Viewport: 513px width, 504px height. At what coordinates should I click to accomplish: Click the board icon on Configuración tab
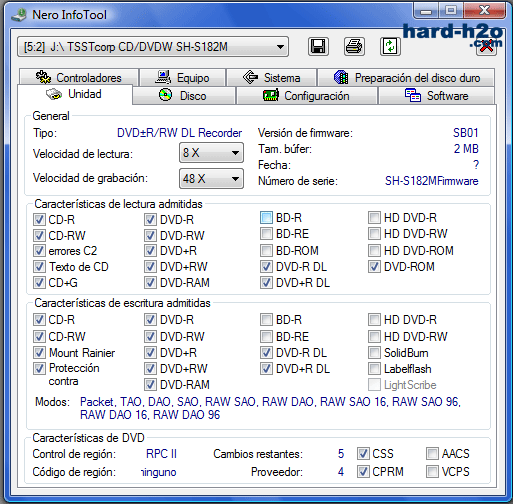click(x=271, y=96)
